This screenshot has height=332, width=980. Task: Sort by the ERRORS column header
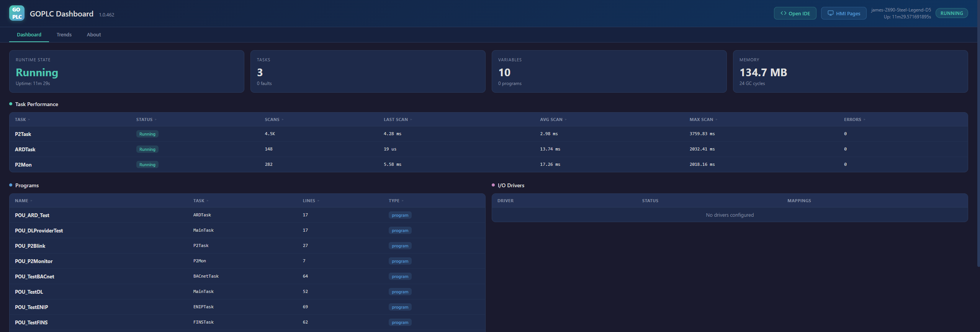[x=855, y=119]
